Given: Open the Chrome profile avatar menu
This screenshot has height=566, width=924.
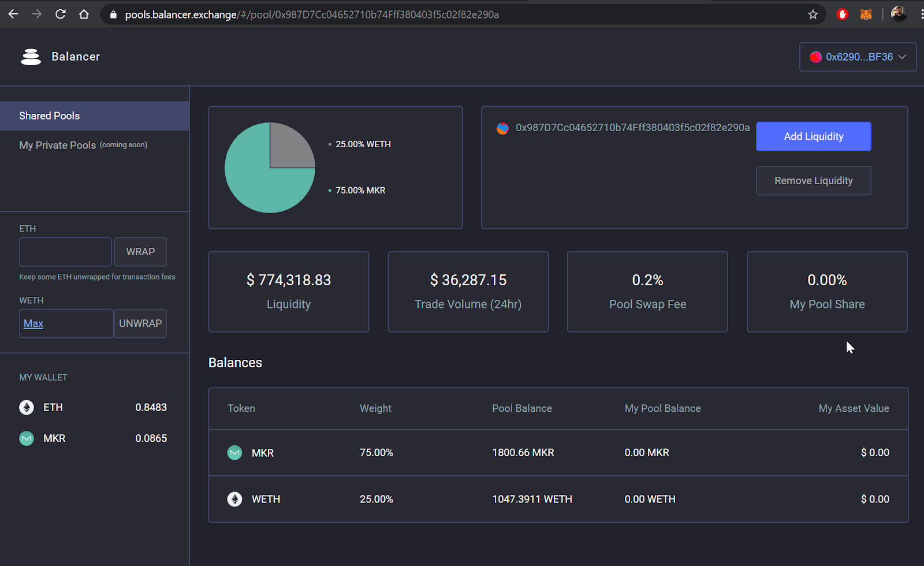Looking at the screenshot, I should [x=898, y=14].
